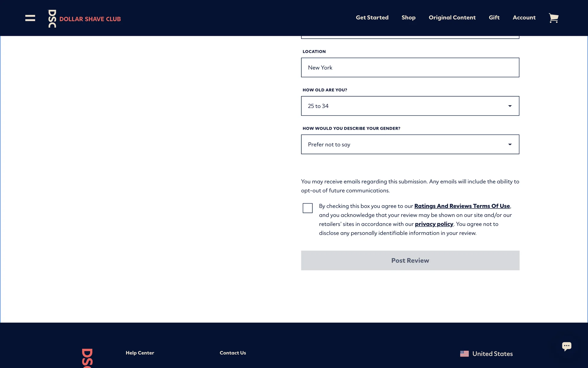This screenshot has width=588, height=368.
Task: Expand the How Old Are You dropdown
Action: click(410, 106)
